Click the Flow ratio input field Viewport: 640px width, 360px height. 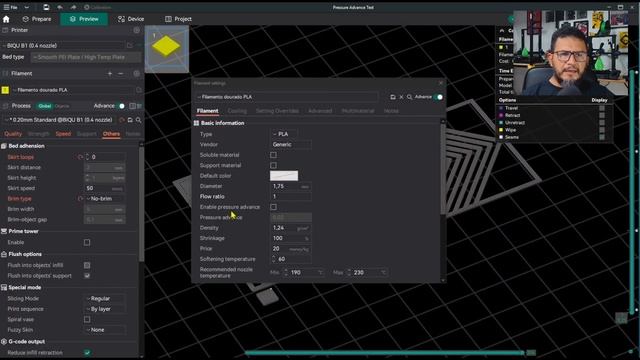click(x=291, y=196)
